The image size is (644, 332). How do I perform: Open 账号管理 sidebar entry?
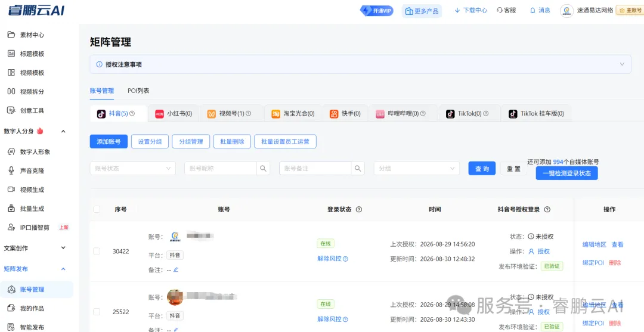coord(36,289)
